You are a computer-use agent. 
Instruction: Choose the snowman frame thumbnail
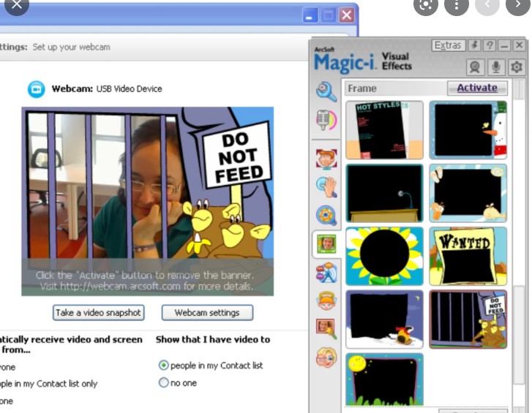[x=468, y=130]
